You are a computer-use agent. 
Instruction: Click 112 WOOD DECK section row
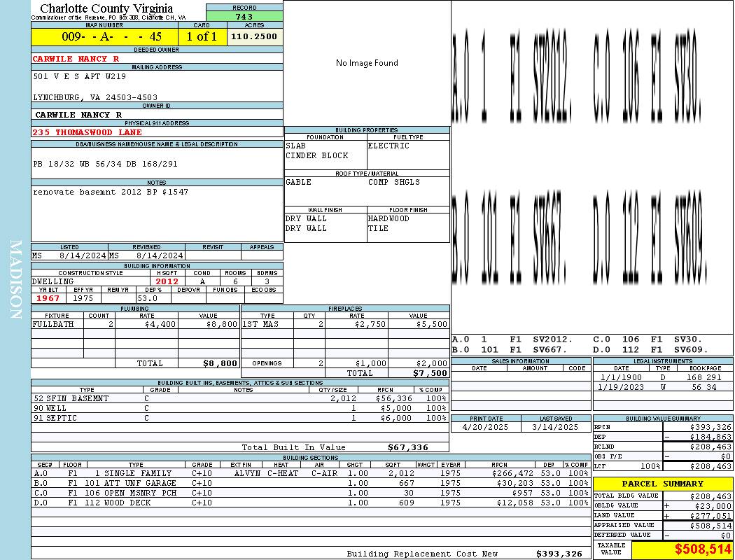pyautogui.click(x=311, y=503)
